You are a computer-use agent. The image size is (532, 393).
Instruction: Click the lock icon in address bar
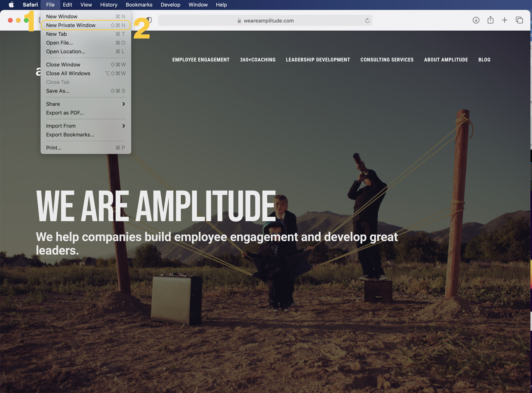pos(239,21)
